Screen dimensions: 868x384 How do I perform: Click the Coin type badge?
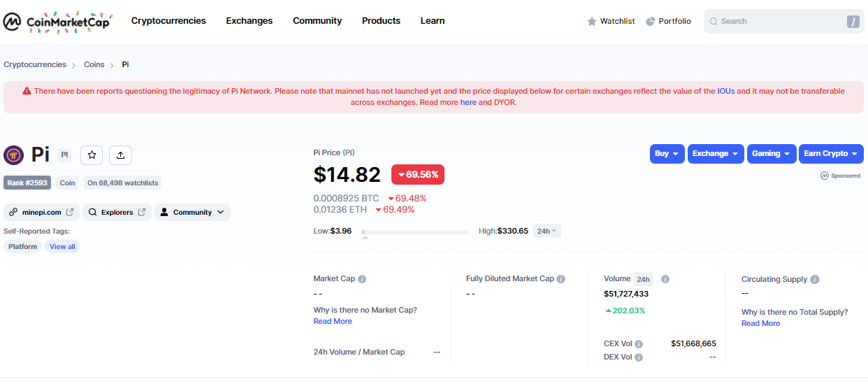point(67,183)
